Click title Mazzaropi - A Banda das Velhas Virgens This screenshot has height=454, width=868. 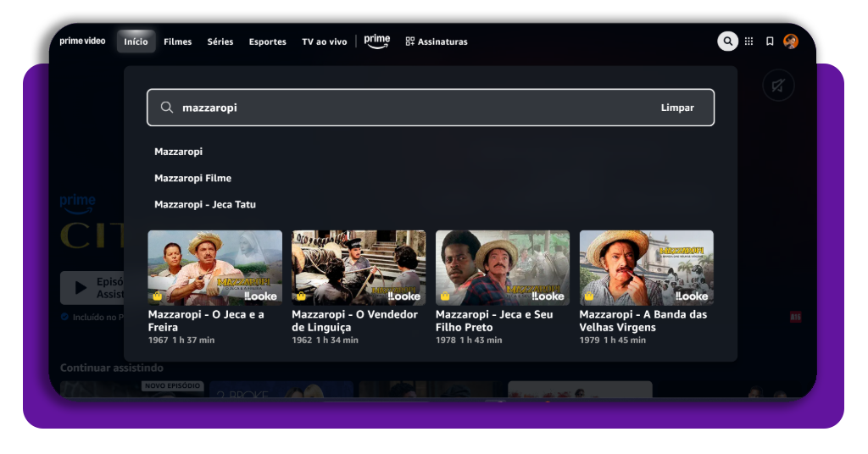[643, 321]
